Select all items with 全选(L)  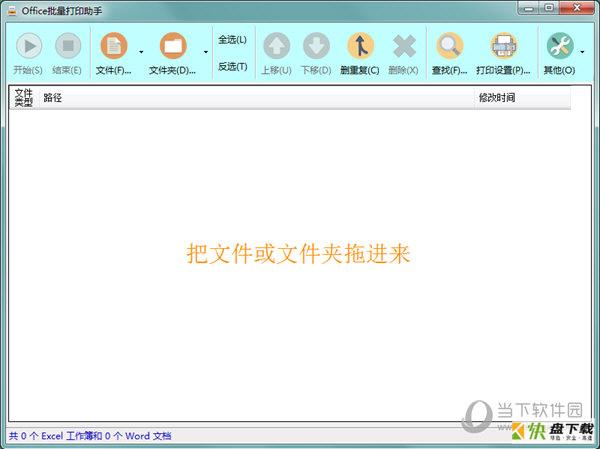pyautogui.click(x=233, y=39)
